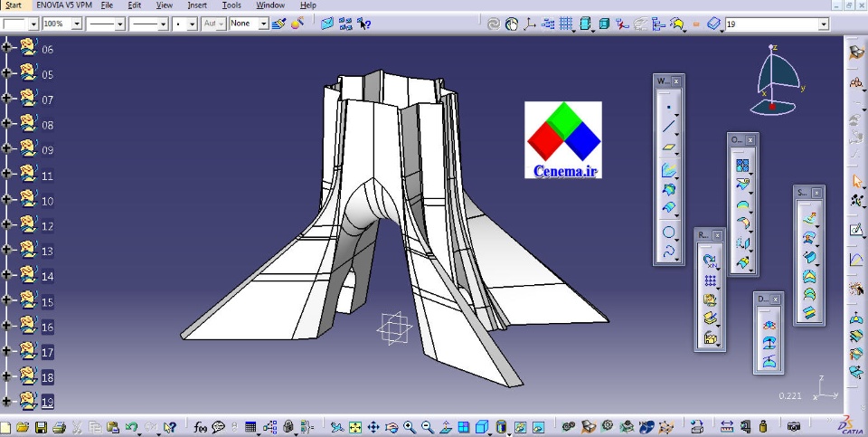868x437 pixels.
Task: Select the Sweep tool in Surfaces toolbar
Action: pos(808,258)
